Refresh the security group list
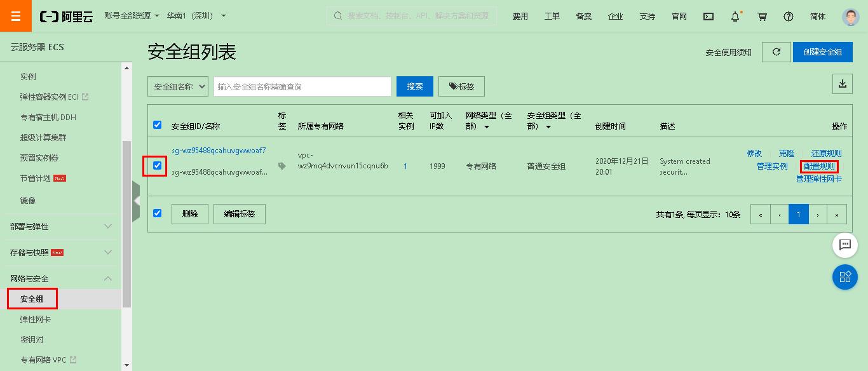 coord(776,52)
